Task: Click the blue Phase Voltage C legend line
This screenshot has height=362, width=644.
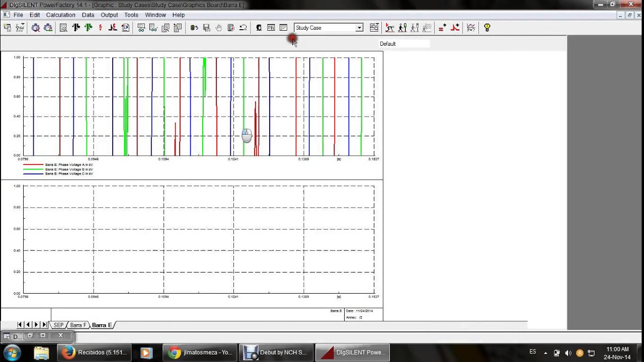Action: tap(33, 173)
